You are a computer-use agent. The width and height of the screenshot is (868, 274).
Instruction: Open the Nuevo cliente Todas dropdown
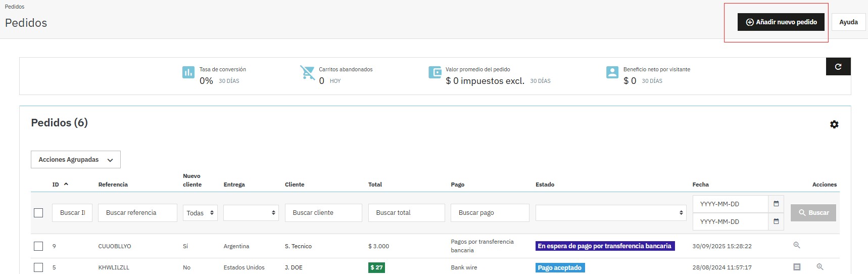coord(200,213)
